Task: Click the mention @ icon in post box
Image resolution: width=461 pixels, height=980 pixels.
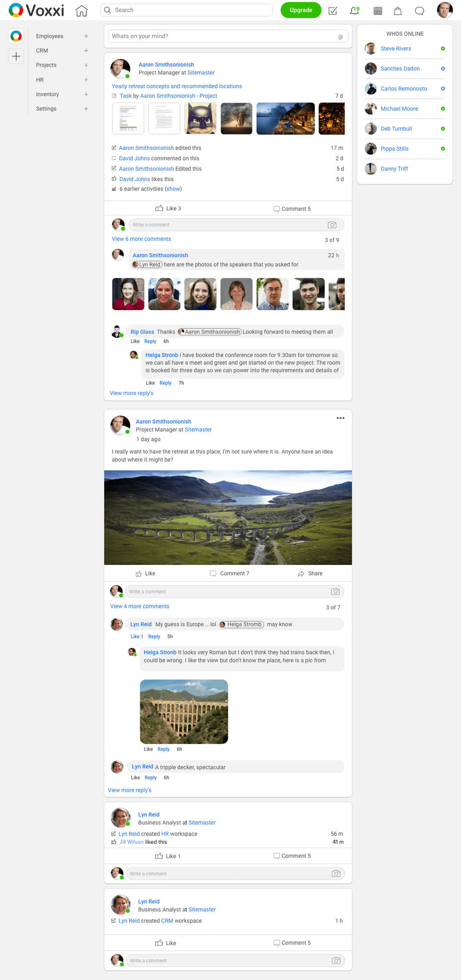Action: click(340, 36)
